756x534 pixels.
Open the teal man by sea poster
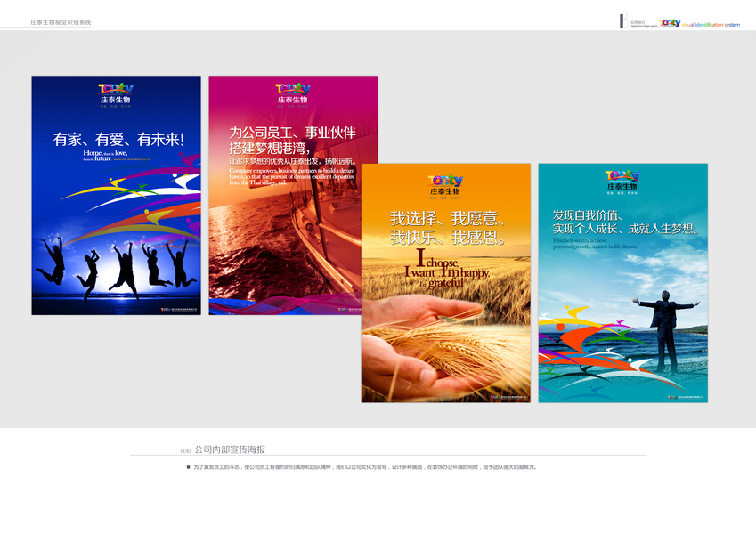tap(623, 283)
